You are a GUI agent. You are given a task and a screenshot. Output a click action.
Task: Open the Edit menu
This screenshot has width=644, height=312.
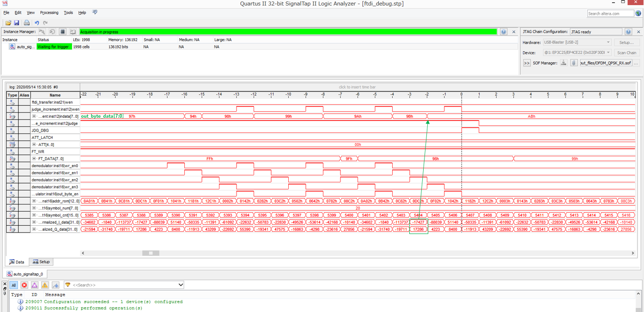coord(18,13)
